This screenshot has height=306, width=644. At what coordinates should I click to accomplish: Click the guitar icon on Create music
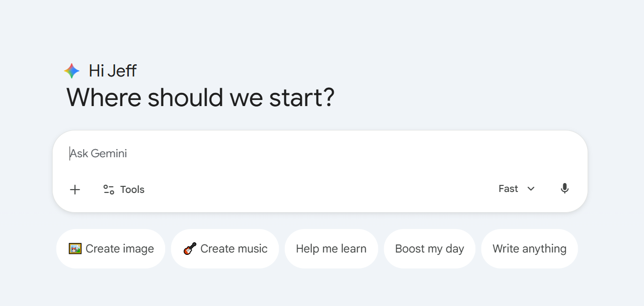point(190,249)
